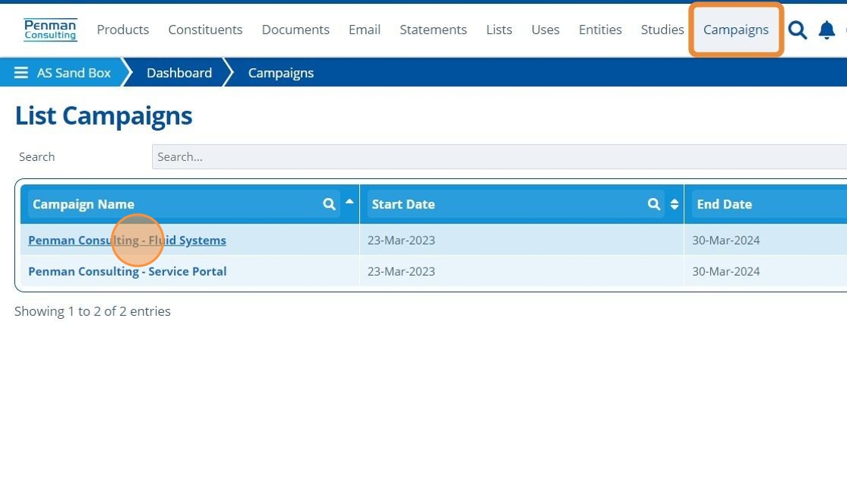Image resolution: width=847 pixels, height=504 pixels.
Task: Click the End Date column header
Action: coord(724,204)
